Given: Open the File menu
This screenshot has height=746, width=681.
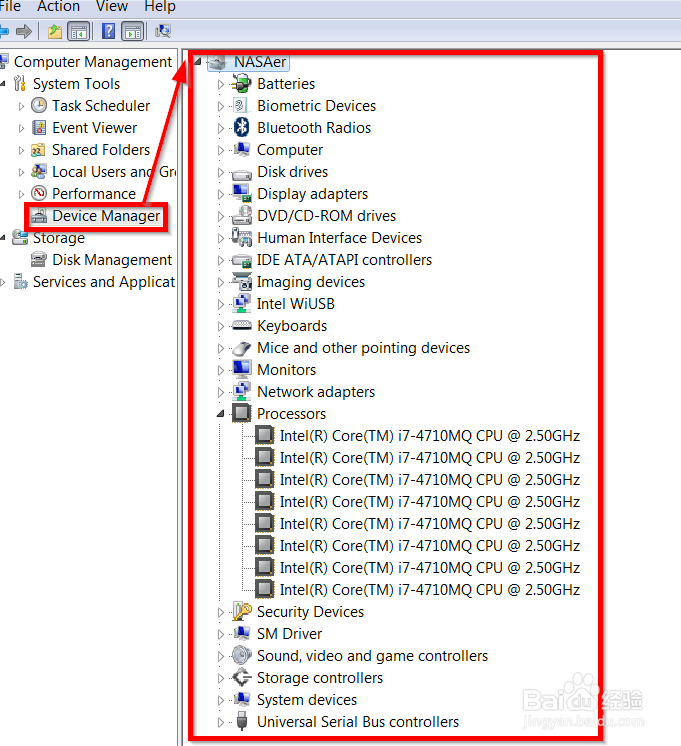Looking at the screenshot, I should 10,6.
